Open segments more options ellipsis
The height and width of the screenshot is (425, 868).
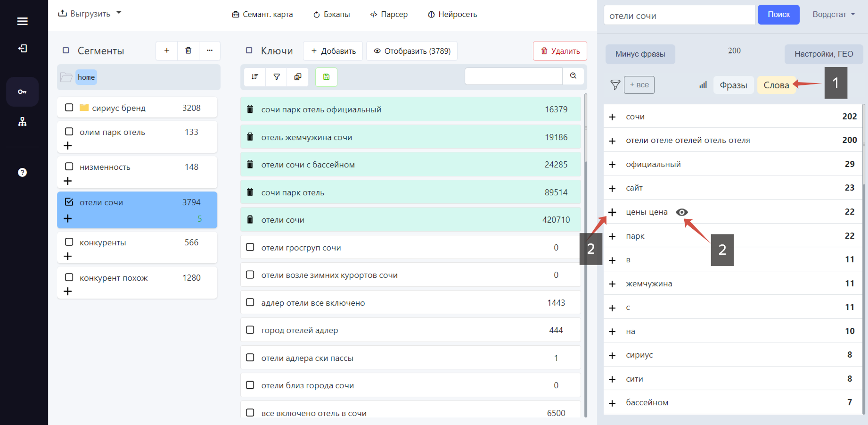tap(210, 50)
